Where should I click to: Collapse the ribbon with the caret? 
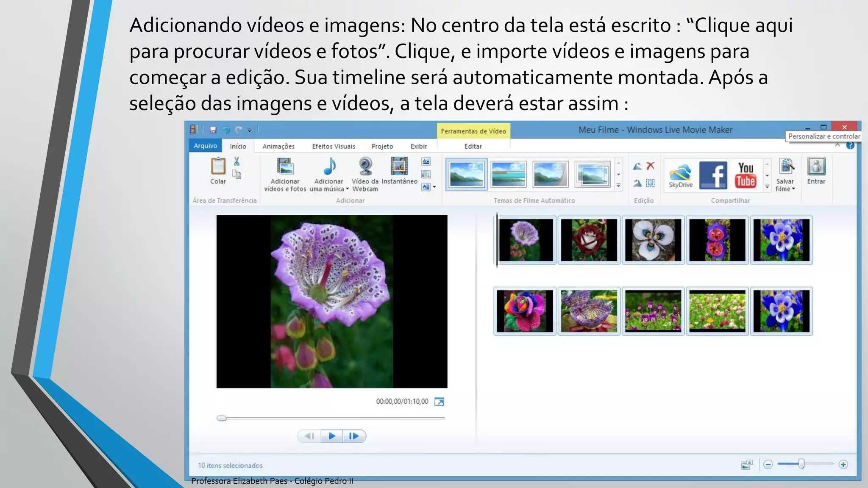[837, 145]
